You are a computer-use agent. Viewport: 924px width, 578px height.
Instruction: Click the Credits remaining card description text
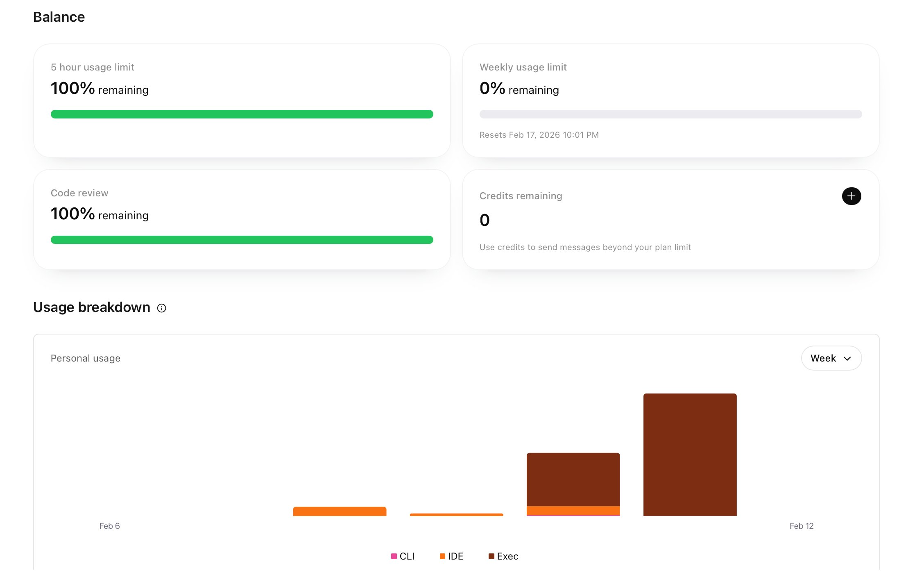click(585, 247)
